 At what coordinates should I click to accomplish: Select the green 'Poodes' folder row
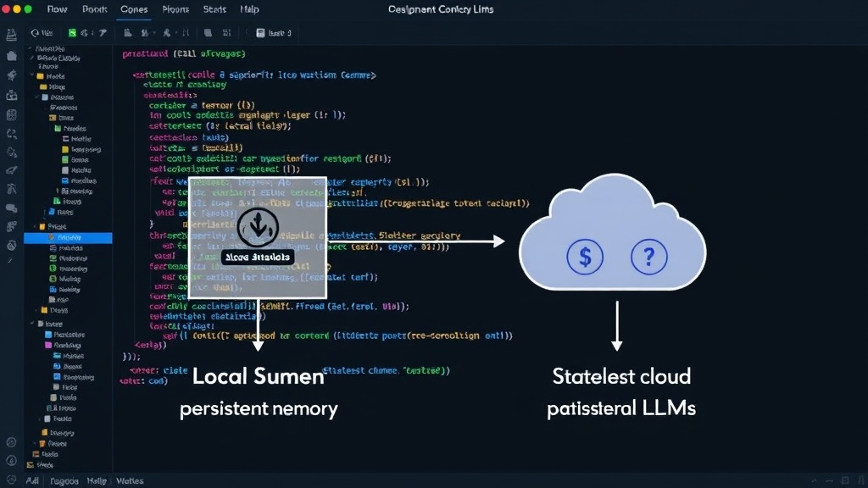tap(70, 129)
